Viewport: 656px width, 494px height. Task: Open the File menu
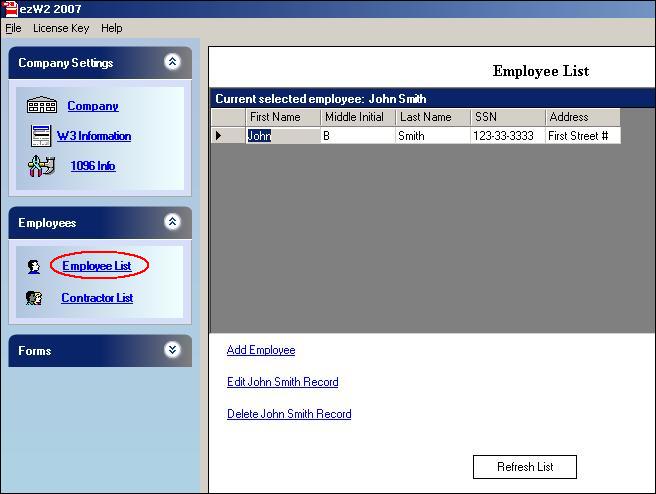(13, 28)
